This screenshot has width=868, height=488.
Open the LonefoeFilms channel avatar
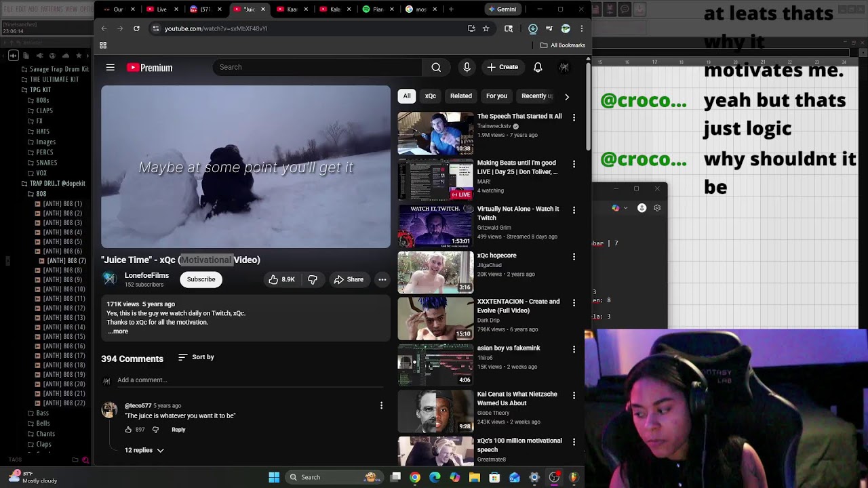point(109,279)
